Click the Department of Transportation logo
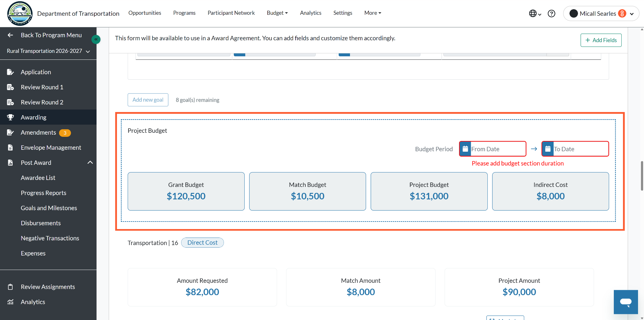Image resolution: width=644 pixels, height=320 pixels. coord(20,14)
